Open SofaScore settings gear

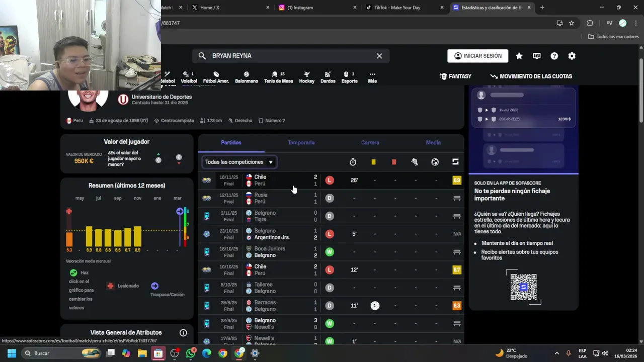[x=572, y=56]
